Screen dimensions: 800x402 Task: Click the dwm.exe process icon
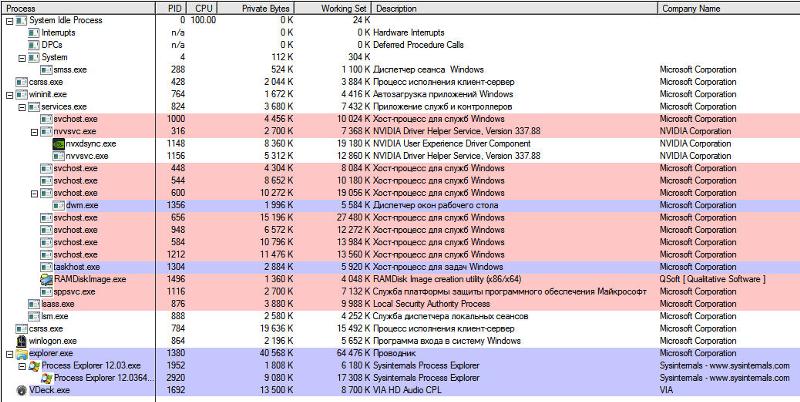point(59,206)
